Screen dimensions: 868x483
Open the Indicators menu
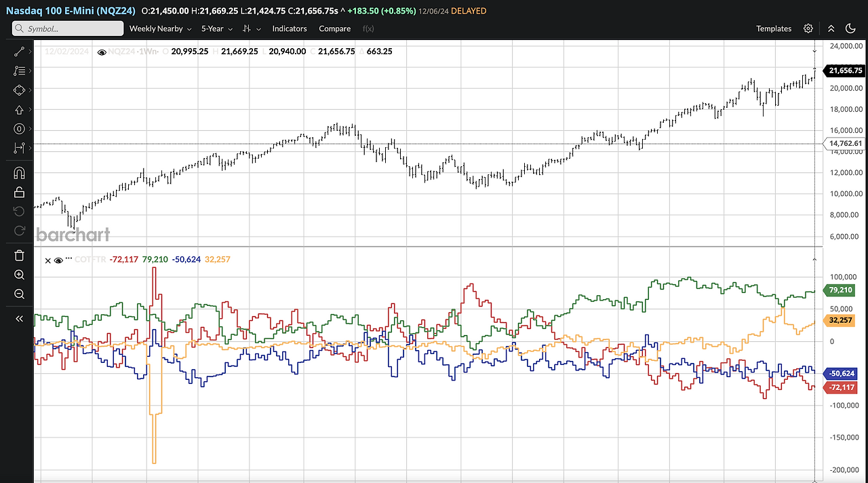click(x=290, y=28)
